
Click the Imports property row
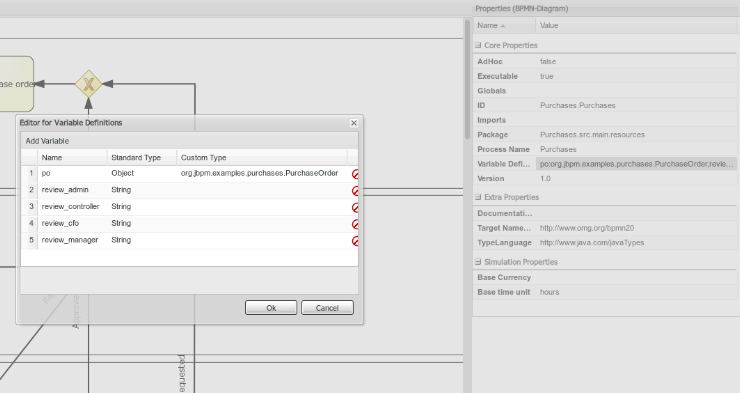(605, 120)
